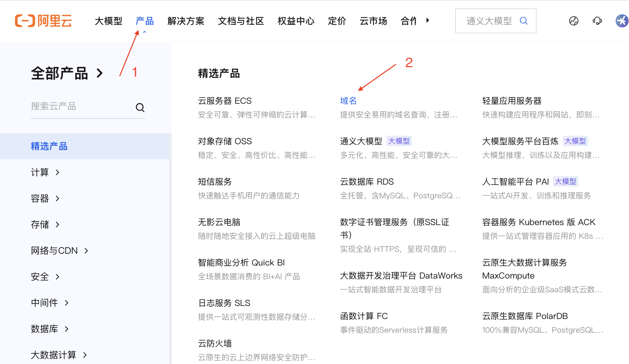This screenshot has height=364, width=629.
Task: Click description 事件驱动的Serverless计算服务
Action: click(x=394, y=330)
